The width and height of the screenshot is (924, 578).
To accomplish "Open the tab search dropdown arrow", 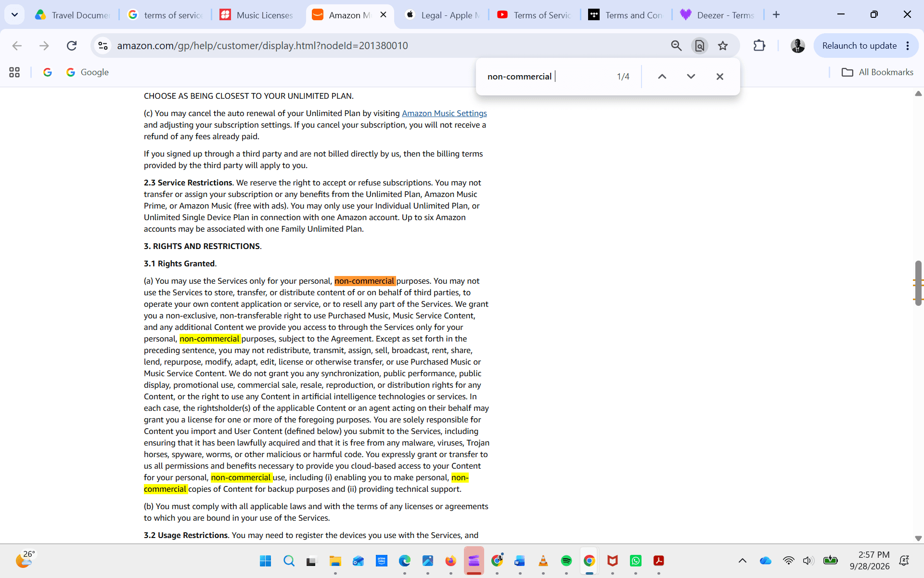I will pos(14,15).
